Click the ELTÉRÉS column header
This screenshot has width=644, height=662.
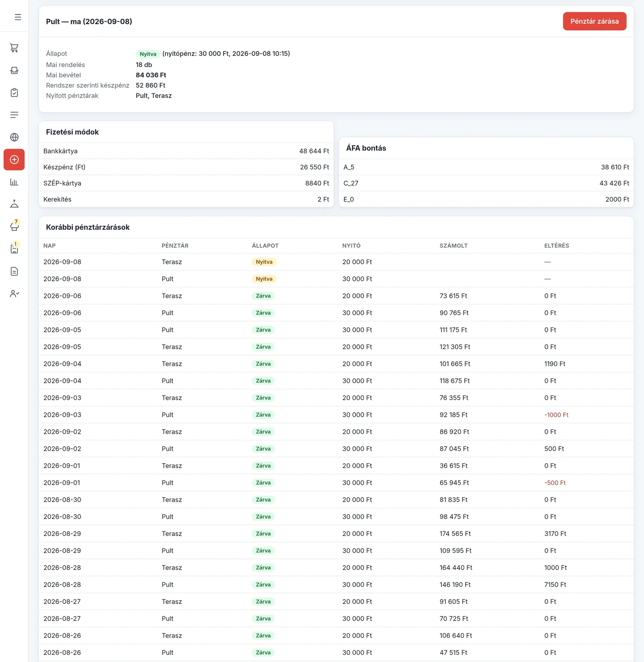[x=556, y=246]
